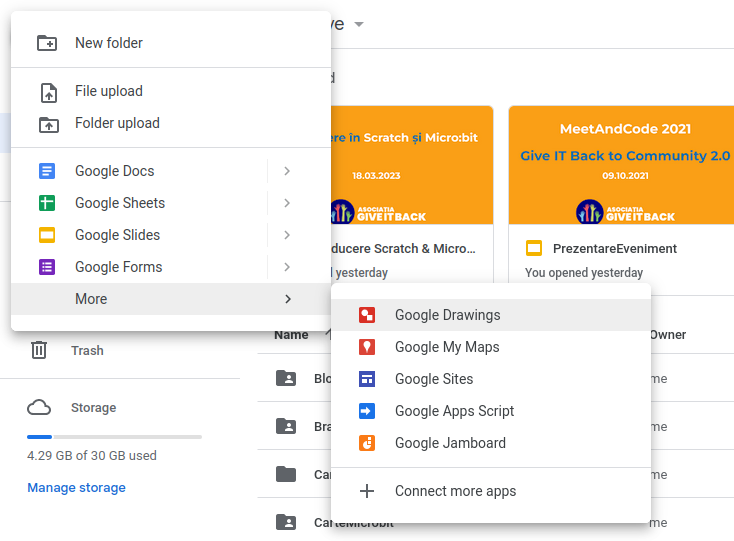Click the New folder icon

[47, 43]
